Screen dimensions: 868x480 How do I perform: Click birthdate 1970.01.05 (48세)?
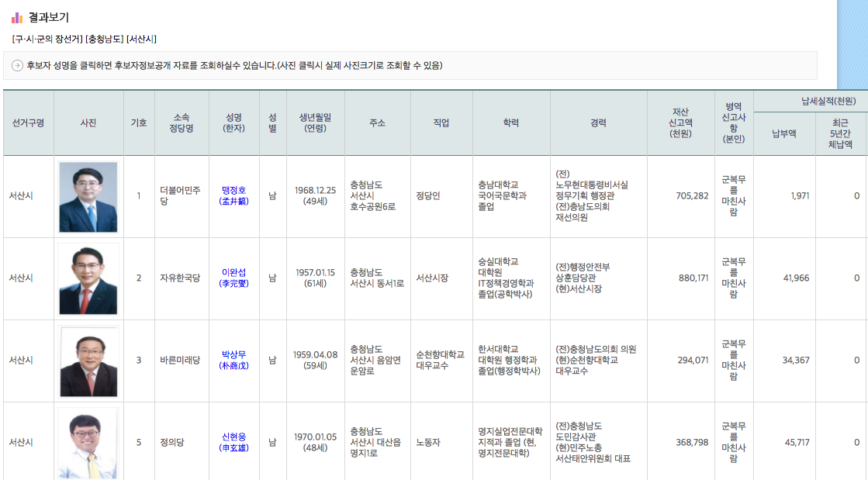click(x=315, y=442)
